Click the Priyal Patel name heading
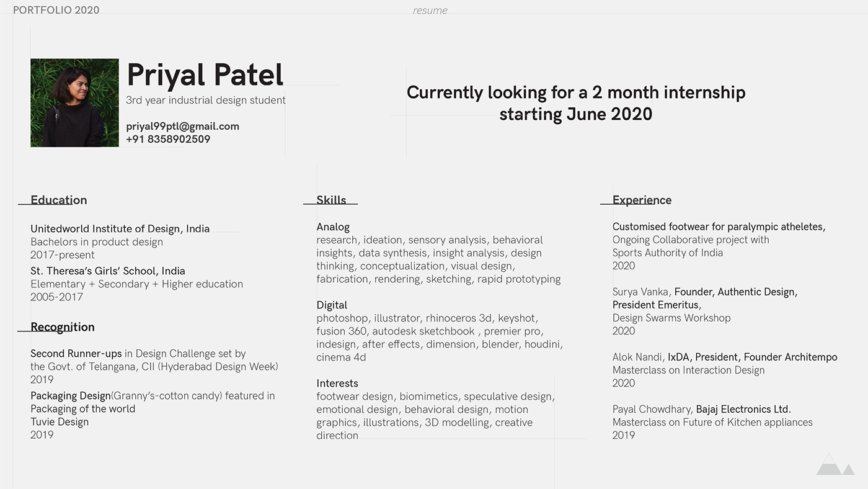The width and height of the screenshot is (868, 489). click(x=205, y=75)
